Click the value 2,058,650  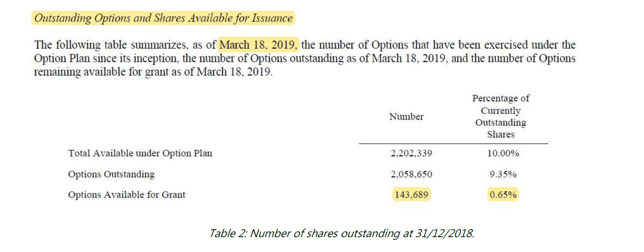411,174
